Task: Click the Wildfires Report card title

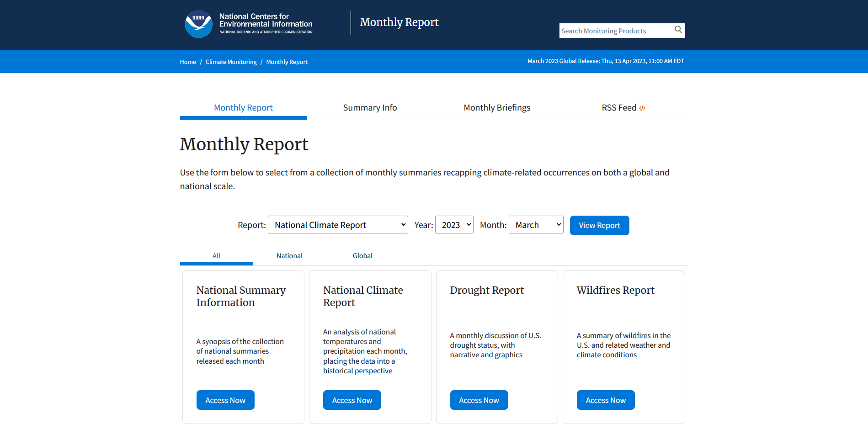Action: 615,290
